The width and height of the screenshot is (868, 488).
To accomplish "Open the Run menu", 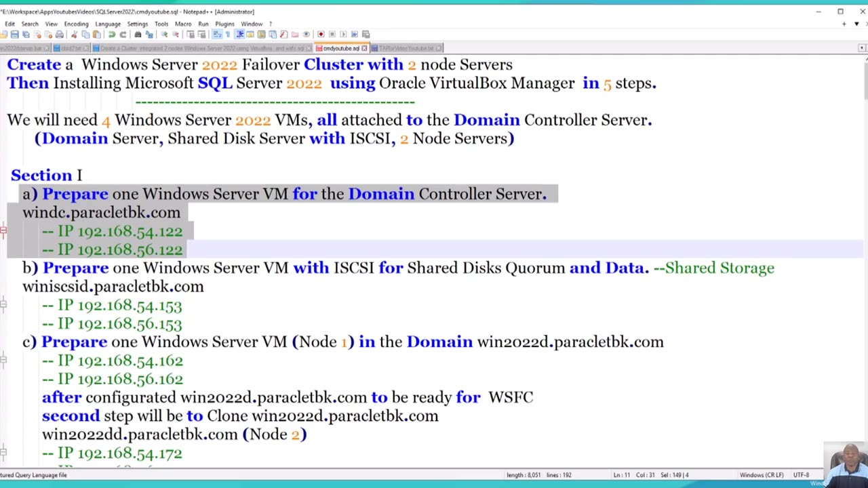I will coord(203,24).
